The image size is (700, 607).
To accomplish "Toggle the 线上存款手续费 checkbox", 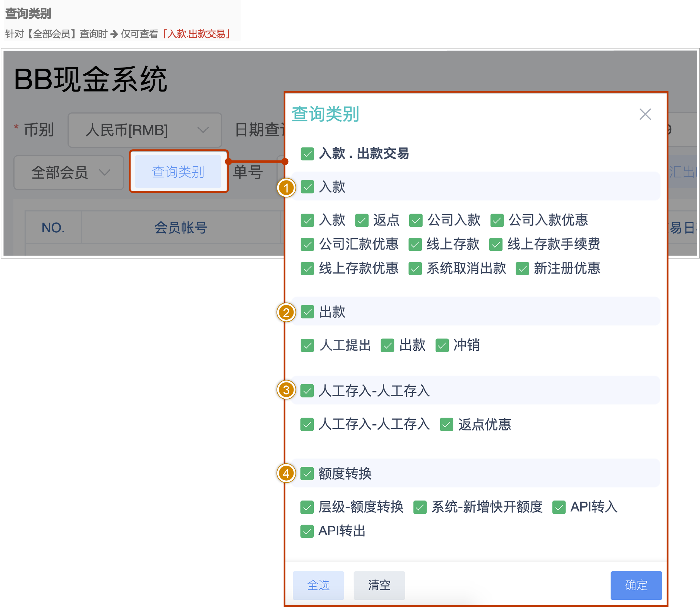I will coord(496,244).
